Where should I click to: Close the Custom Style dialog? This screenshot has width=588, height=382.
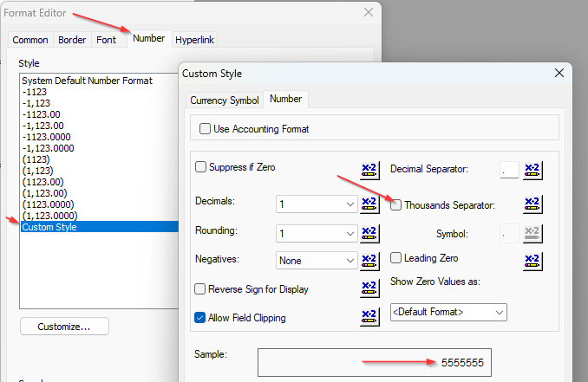[559, 73]
